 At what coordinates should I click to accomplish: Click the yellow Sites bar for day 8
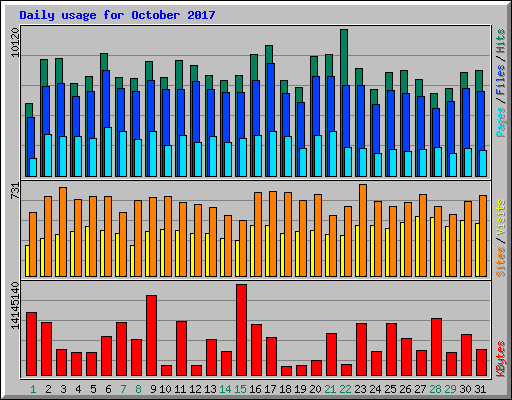(x=132, y=261)
